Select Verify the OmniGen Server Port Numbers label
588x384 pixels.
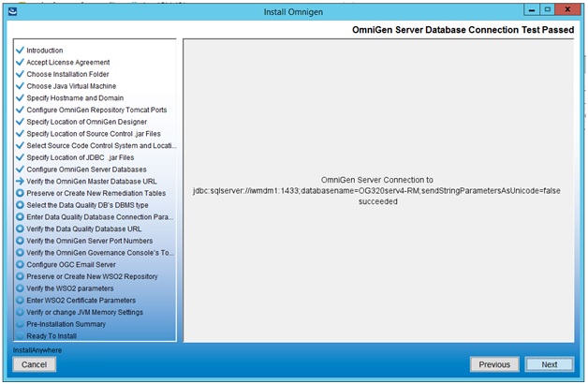point(90,241)
